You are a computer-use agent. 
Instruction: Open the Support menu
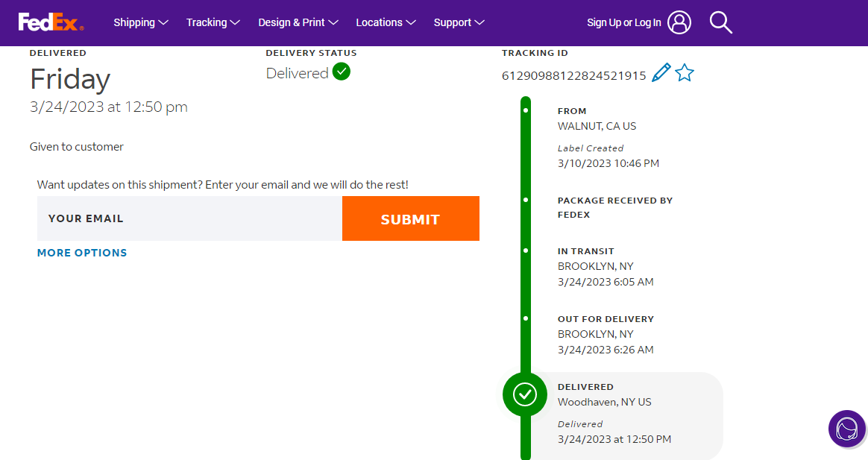pyautogui.click(x=459, y=22)
